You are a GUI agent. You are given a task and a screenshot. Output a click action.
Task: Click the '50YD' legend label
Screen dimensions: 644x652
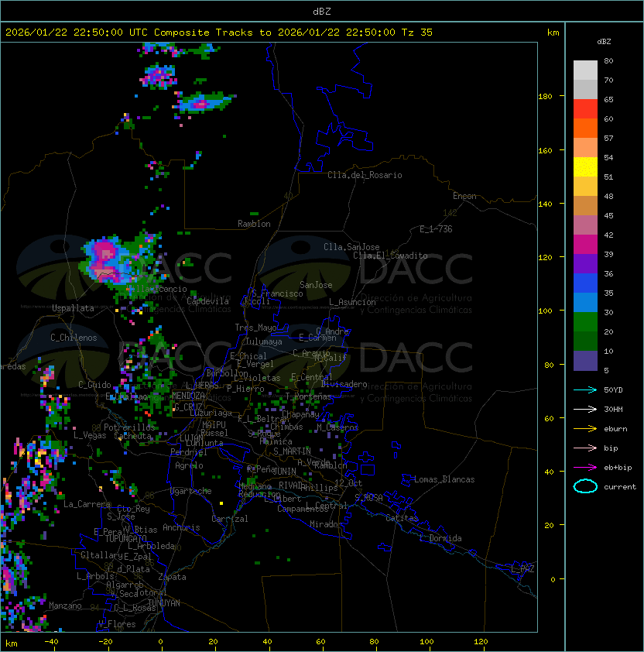[x=613, y=389]
